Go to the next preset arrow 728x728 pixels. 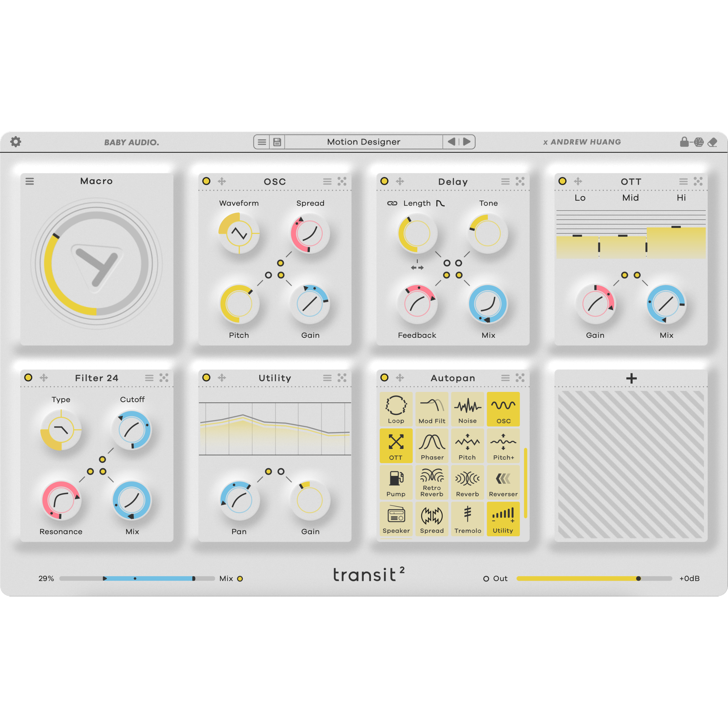467,142
